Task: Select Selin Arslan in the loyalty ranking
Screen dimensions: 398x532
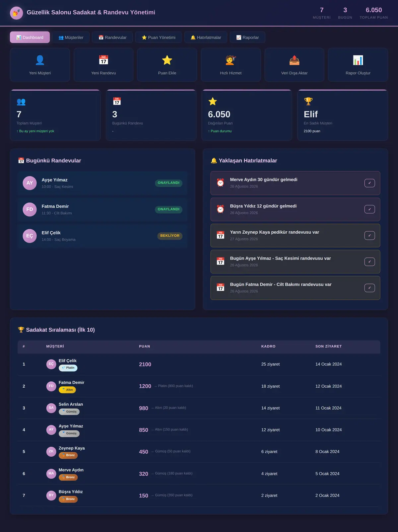Action: 199,408
